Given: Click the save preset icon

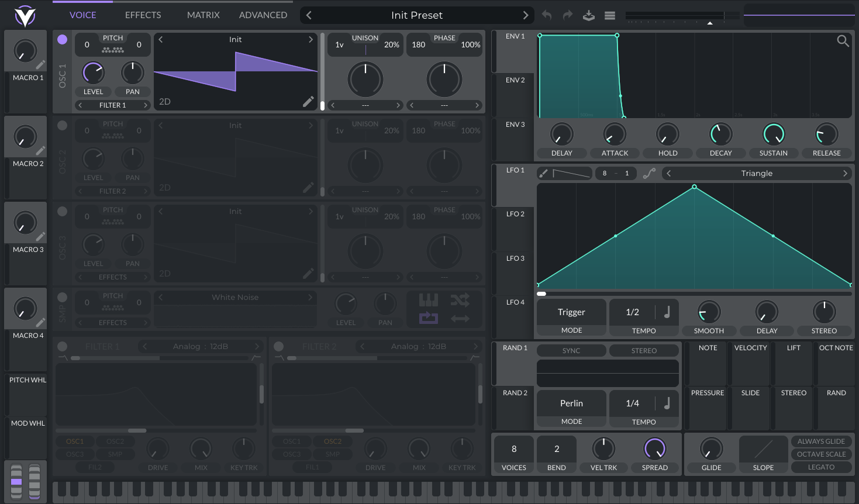Looking at the screenshot, I should (x=589, y=15).
